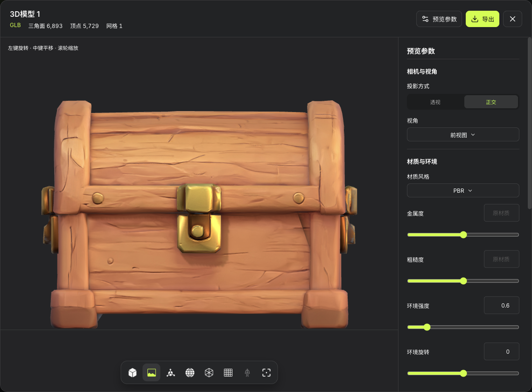Click the 金属度 metalness slider handle
This screenshot has width=532, height=392.
click(x=463, y=235)
